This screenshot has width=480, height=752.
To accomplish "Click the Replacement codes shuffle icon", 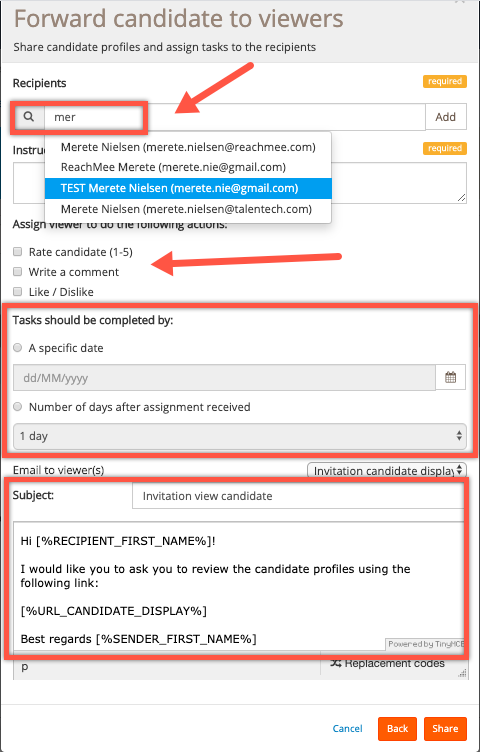I will 336,663.
